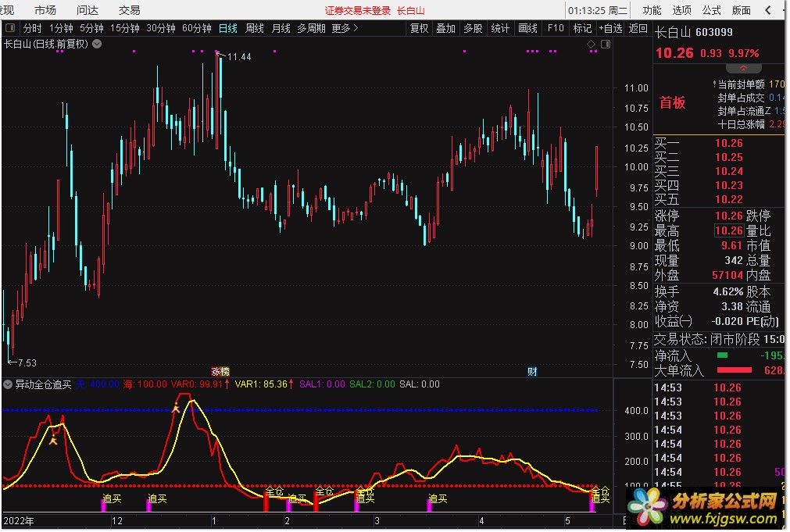Screen dimensions: 790x532
Task: Click the clock showing 01:13:25 周二
Action: click(598, 10)
